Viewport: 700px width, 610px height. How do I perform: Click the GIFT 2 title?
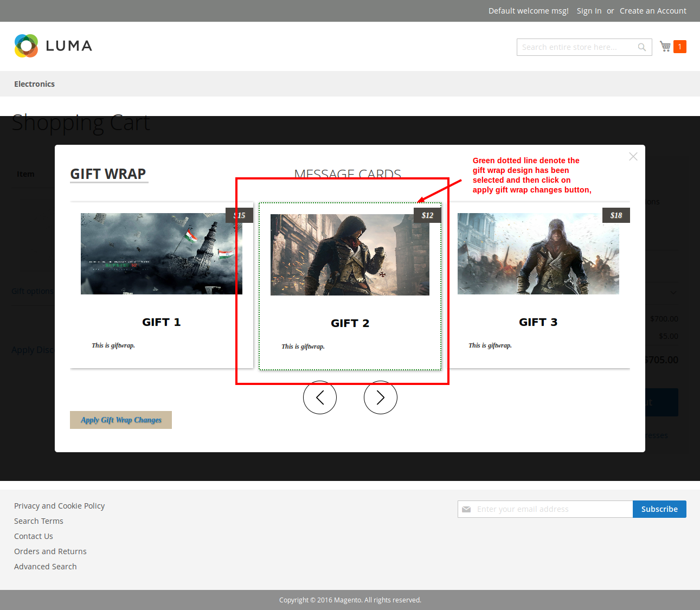tap(350, 323)
